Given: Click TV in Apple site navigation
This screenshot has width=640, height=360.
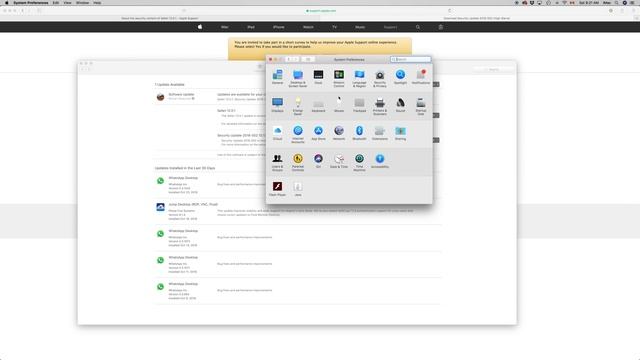Looking at the screenshot, I should pyautogui.click(x=334, y=27).
